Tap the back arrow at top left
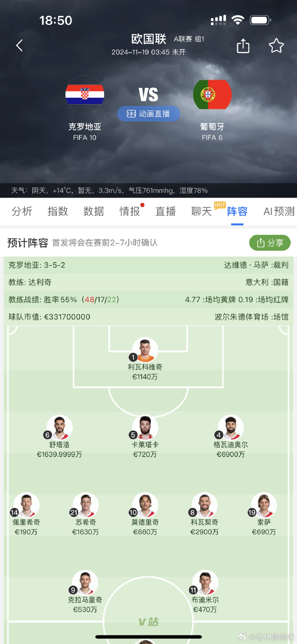This screenshot has width=297, height=644. coord(19,45)
